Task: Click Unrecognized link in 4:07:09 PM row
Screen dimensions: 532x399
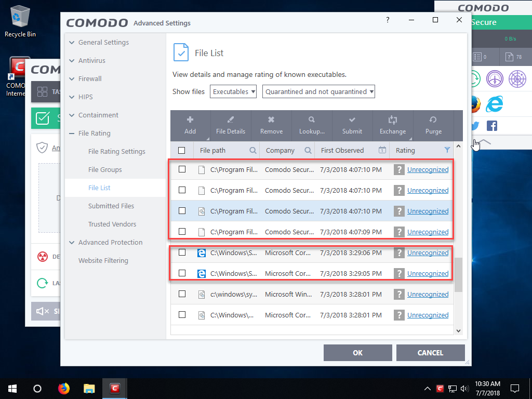Action: point(428,232)
